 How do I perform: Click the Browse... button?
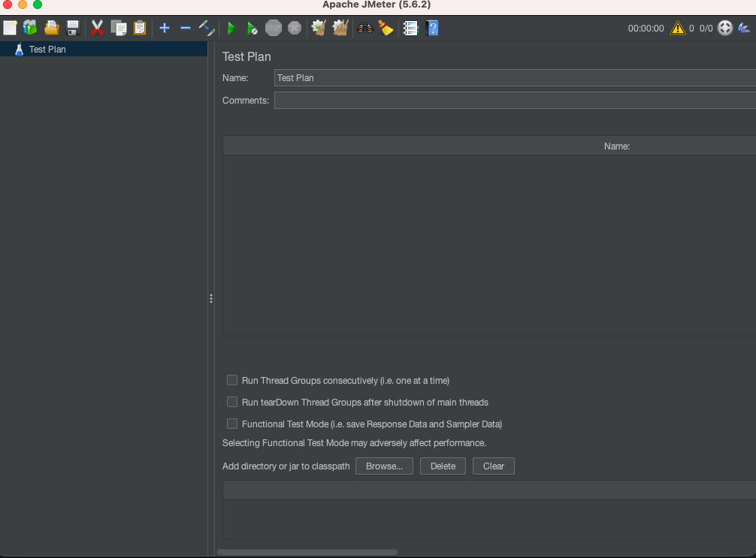pyautogui.click(x=384, y=466)
